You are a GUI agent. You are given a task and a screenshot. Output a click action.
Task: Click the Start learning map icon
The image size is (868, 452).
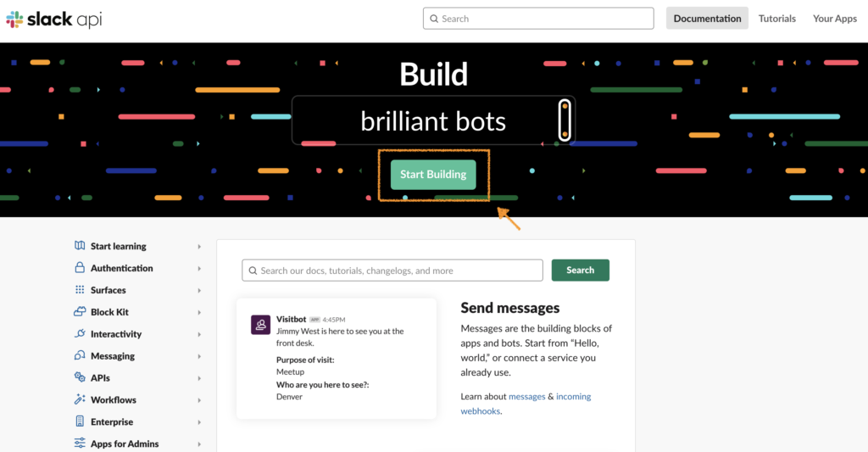point(80,245)
